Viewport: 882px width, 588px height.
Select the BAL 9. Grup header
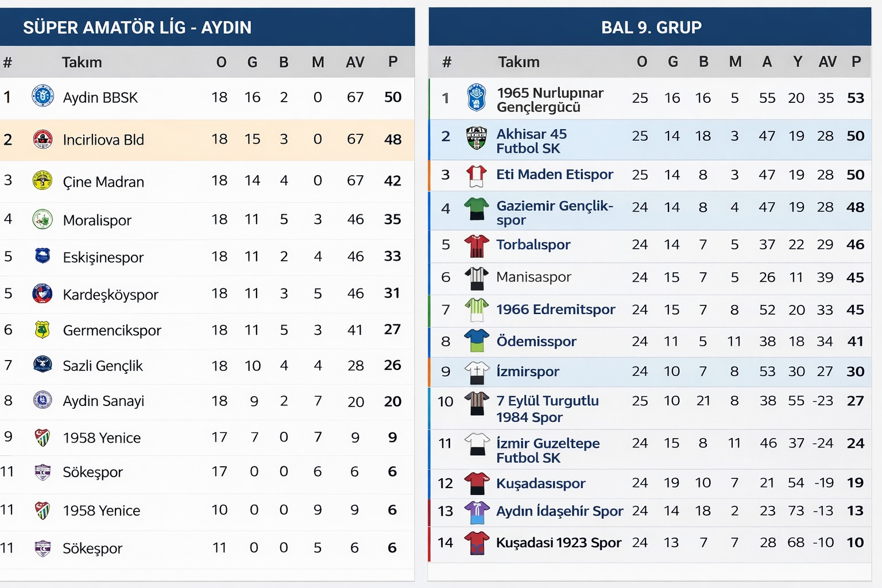pyautogui.click(x=651, y=28)
